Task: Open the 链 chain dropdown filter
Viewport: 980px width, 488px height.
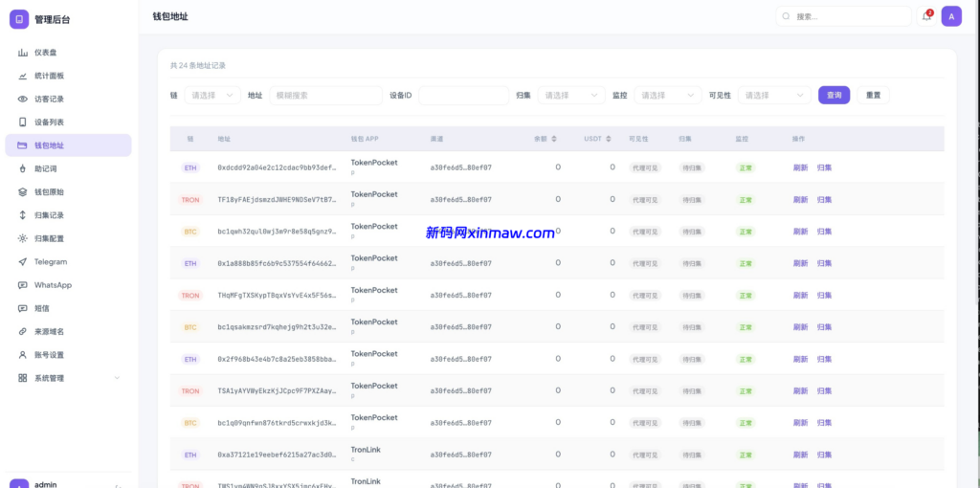Action: (x=212, y=96)
